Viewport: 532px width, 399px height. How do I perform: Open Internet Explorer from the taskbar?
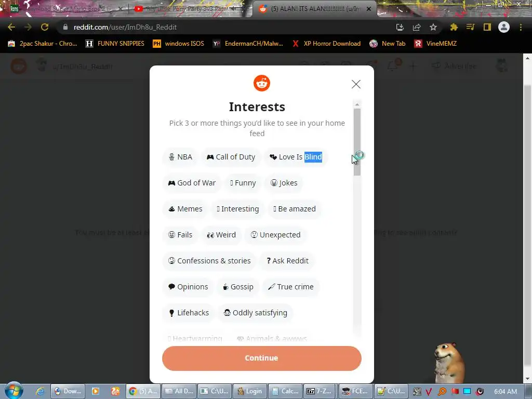coord(40,391)
